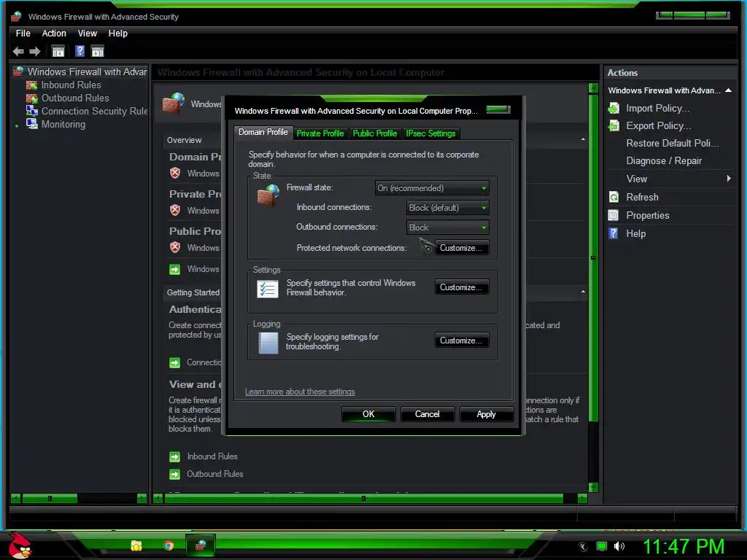
Task: Open the File menu
Action: tap(23, 34)
